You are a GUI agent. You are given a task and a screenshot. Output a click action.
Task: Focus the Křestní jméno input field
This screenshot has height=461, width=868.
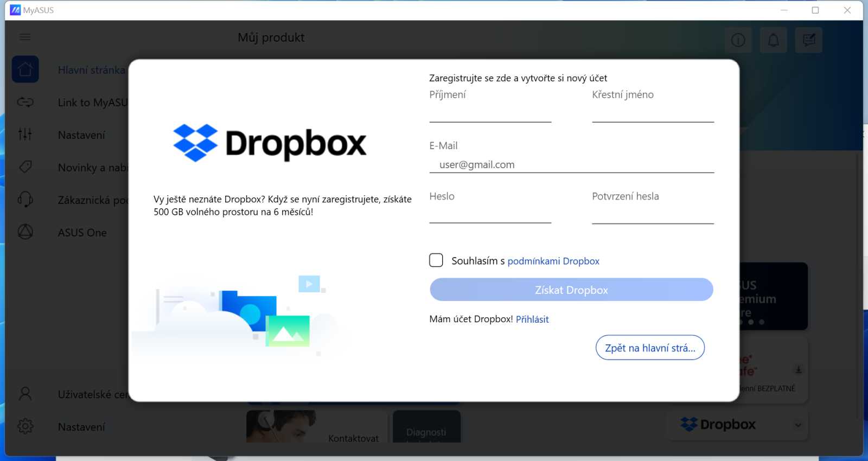point(653,113)
